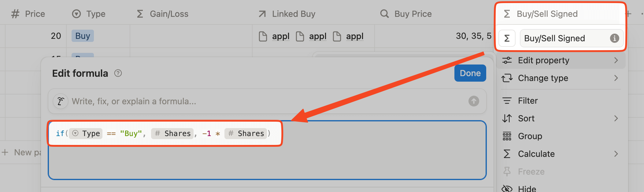Click the plus icon to add column
The height and width of the screenshot is (192, 644).
628,14
